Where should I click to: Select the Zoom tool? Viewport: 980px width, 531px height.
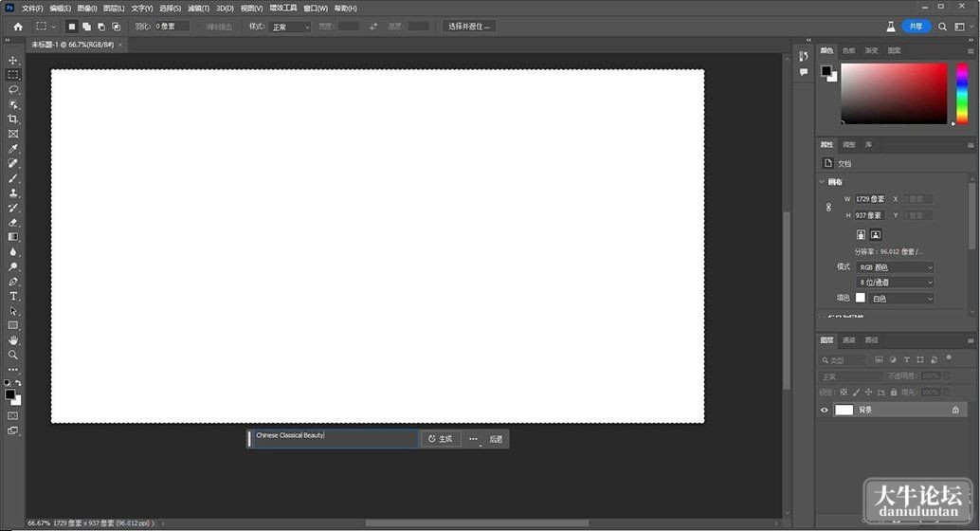coord(13,355)
